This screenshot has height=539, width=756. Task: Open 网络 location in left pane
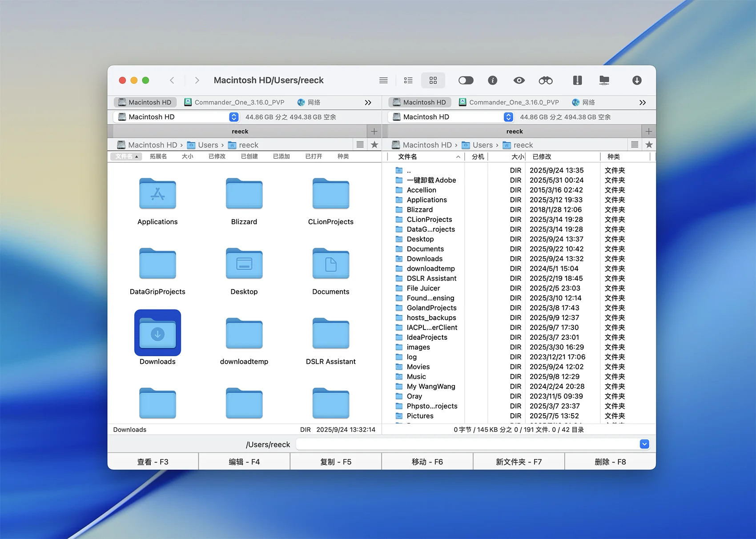[x=309, y=102]
